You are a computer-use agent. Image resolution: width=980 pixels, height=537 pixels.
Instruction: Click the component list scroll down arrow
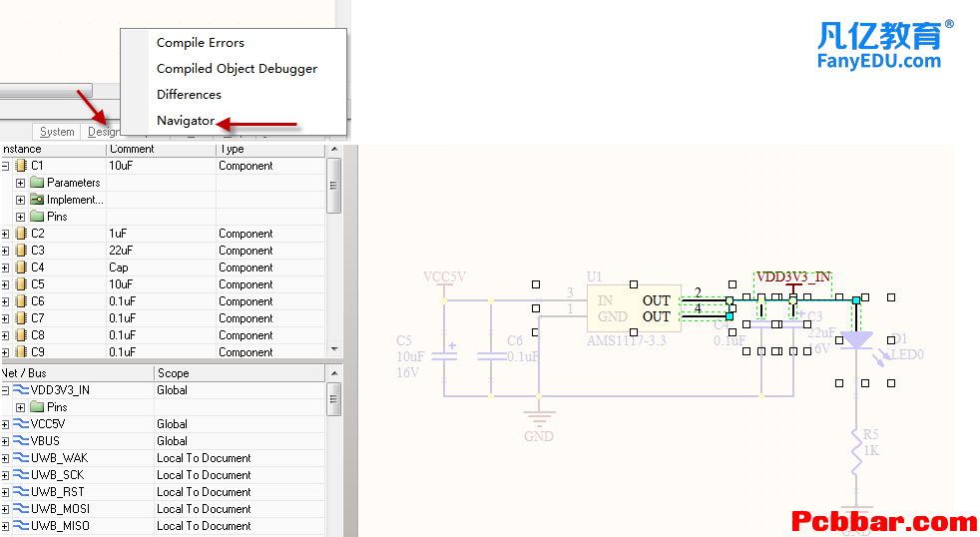(334, 349)
